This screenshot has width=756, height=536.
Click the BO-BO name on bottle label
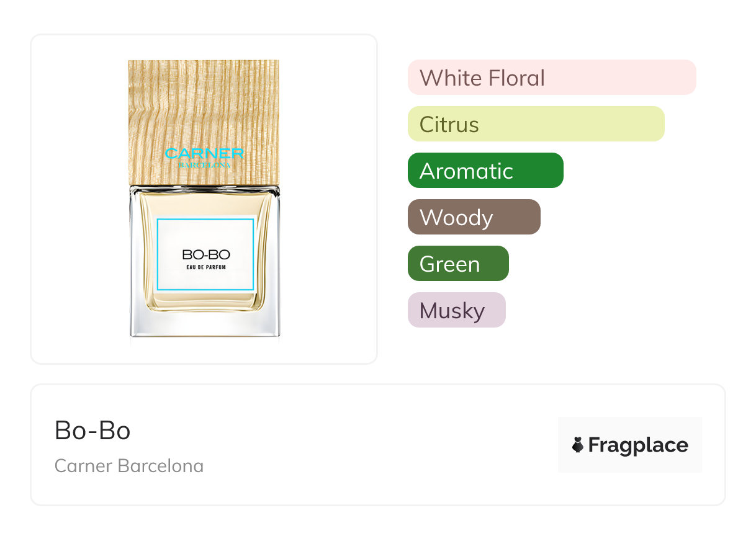pyautogui.click(x=205, y=254)
